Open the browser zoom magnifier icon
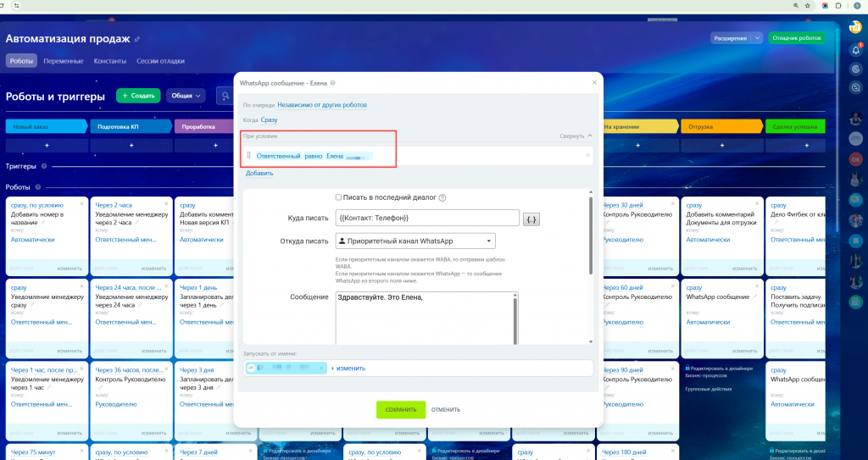Screen dimensions: 868x460 [x=795, y=6]
